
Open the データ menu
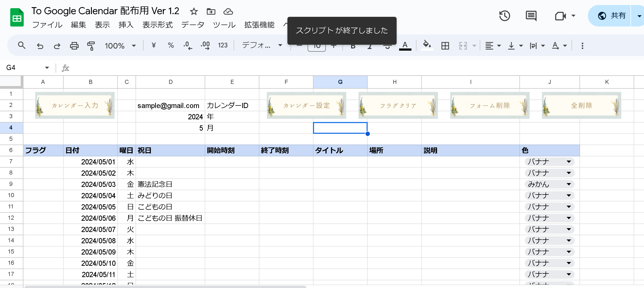tap(193, 25)
